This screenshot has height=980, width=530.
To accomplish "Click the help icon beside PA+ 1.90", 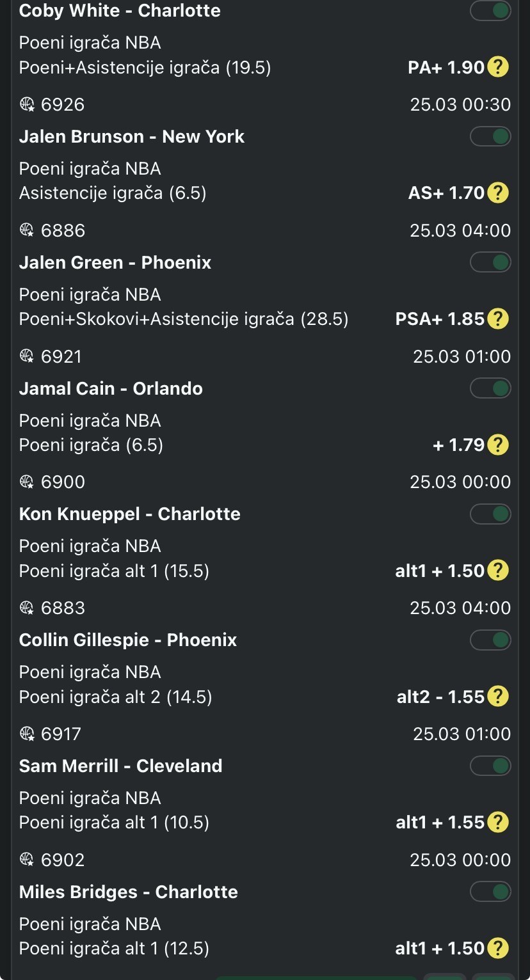I will coord(498,67).
